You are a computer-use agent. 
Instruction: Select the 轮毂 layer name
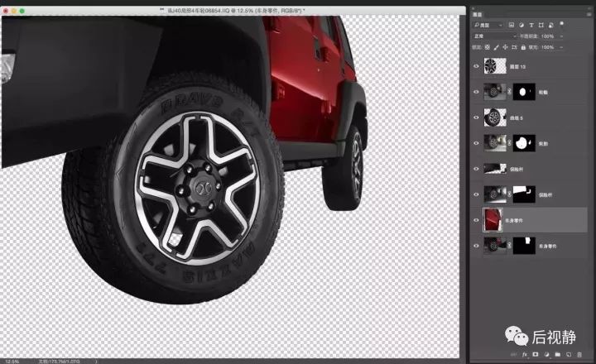tap(543, 93)
